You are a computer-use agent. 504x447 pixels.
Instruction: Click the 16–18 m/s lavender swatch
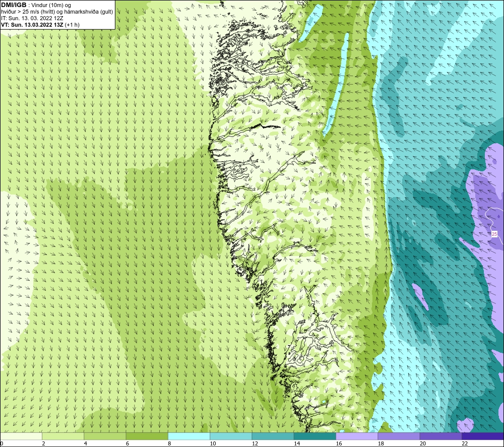[x=357, y=436]
